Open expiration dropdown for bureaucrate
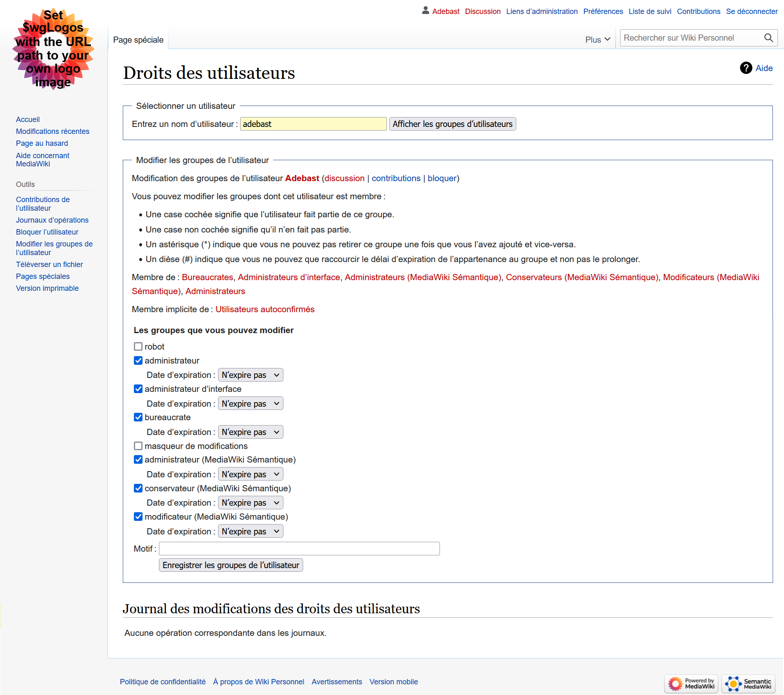 251,432
